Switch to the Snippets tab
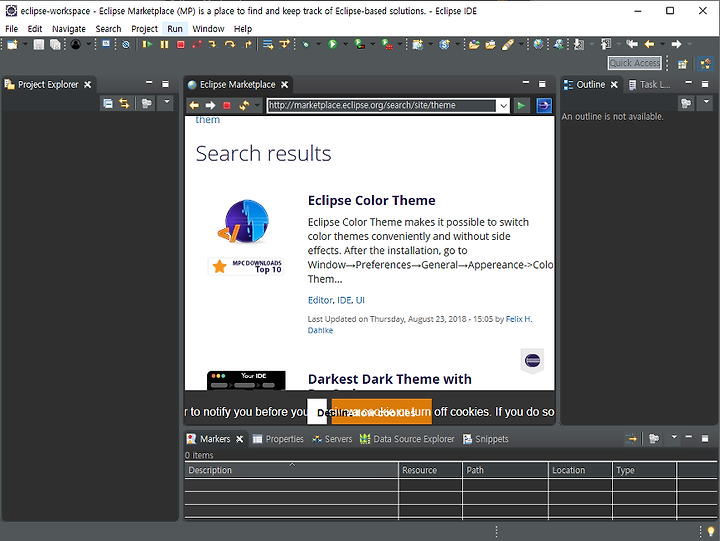This screenshot has height=541, width=720. 486,439
